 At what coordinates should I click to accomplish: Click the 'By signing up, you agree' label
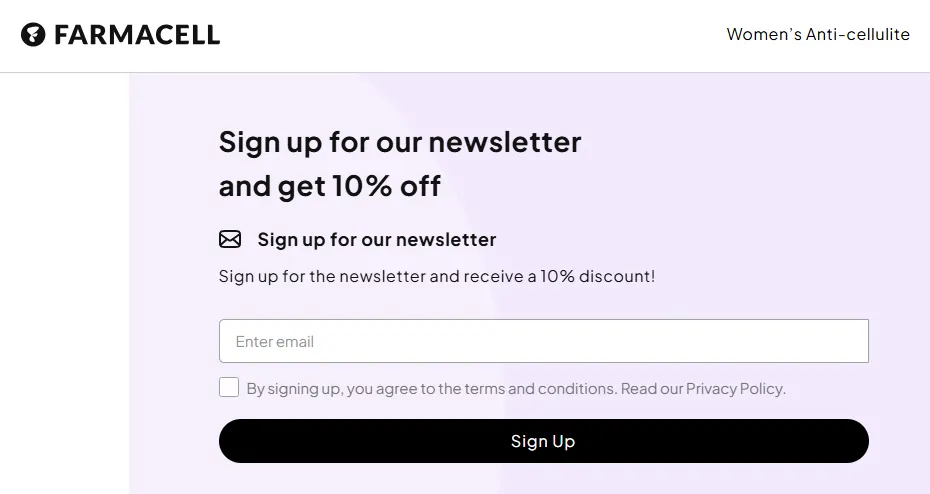click(x=330, y=388)
